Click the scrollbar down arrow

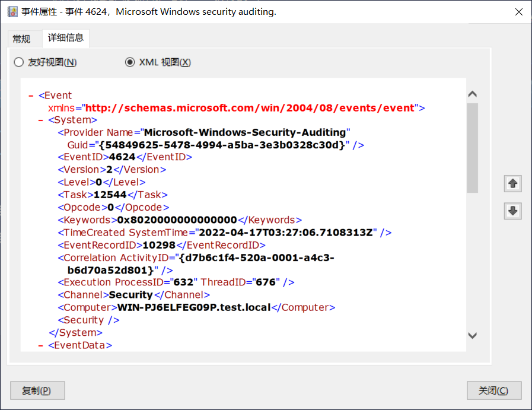(472, 335)
